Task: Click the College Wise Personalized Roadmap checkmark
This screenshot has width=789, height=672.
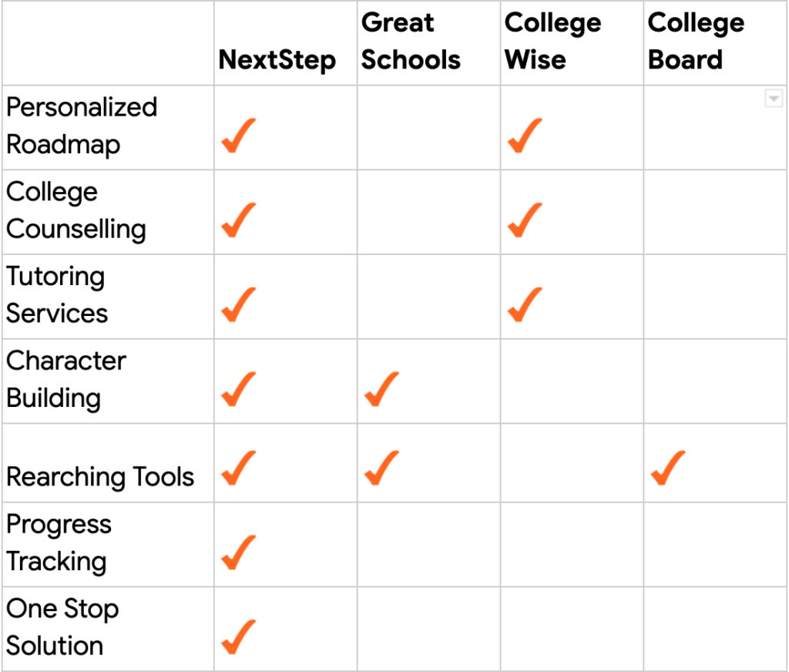Action: [x=525, y=136]
